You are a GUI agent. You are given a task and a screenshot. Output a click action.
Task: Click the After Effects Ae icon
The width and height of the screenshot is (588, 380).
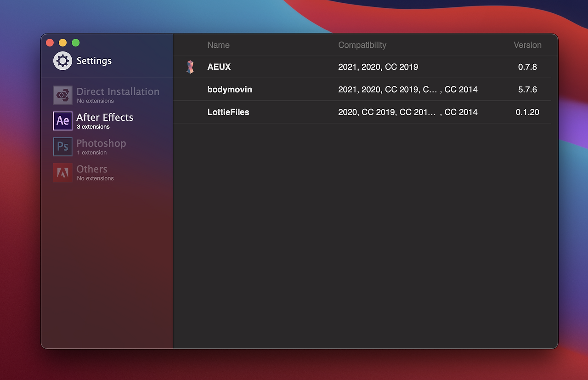(62, 121)
